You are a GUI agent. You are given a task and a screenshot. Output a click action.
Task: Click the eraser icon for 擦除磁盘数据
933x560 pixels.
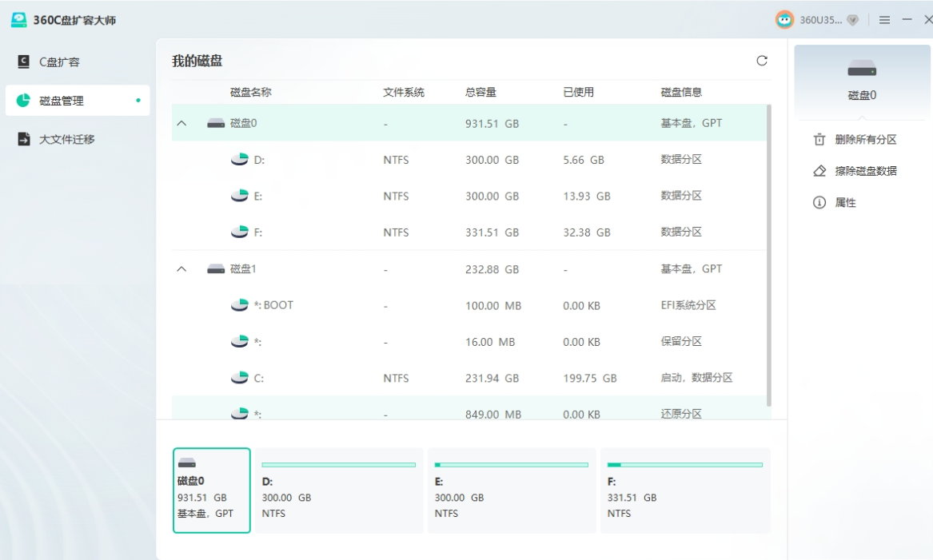pos(819,171)
